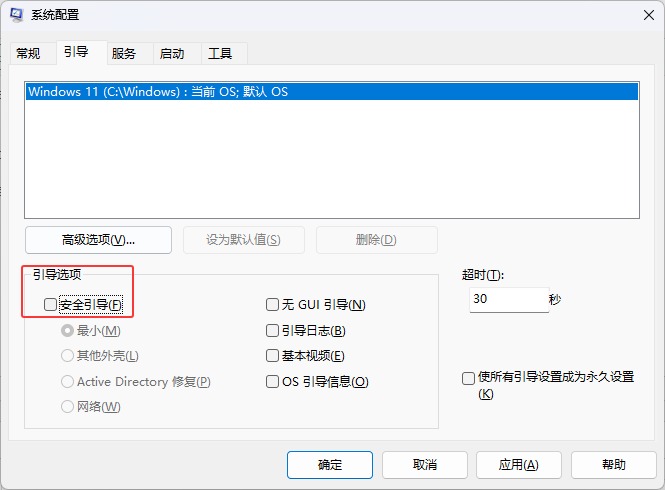This screenshot has height=490, width=665.
Task: Click 应用 to apply changes
Action: (x=517, y=465)
